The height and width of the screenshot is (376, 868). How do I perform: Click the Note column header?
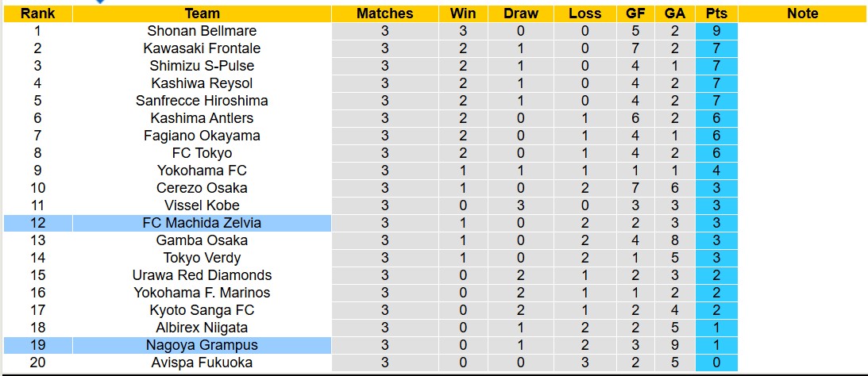click(x=802, y=13)
